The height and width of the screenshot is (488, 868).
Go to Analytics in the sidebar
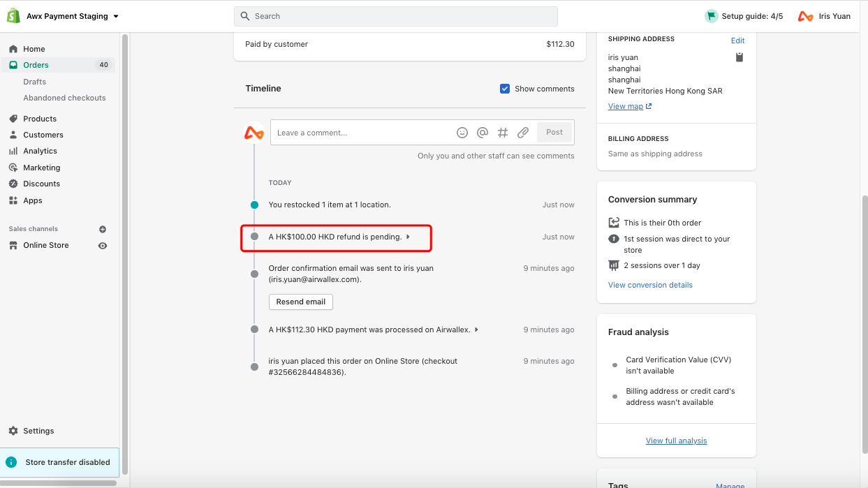[40, 151]
